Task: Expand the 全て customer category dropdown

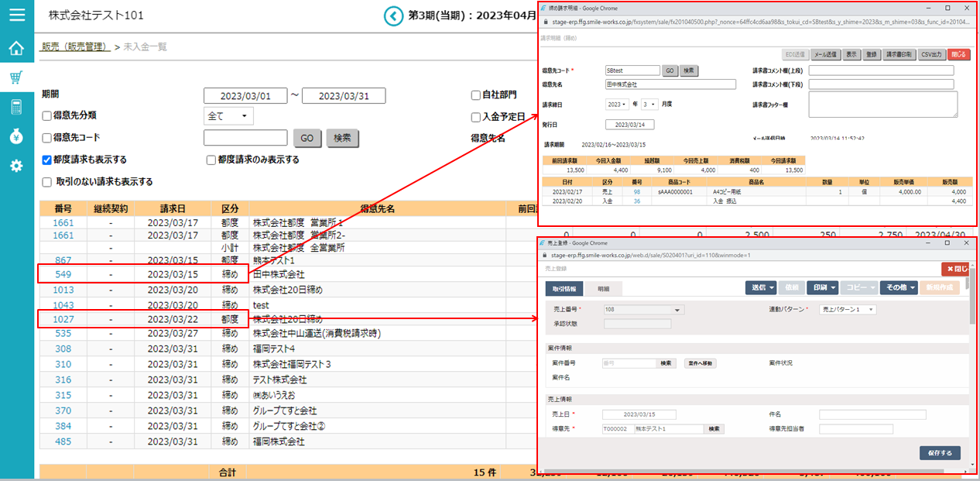Action: coord(228,116)
